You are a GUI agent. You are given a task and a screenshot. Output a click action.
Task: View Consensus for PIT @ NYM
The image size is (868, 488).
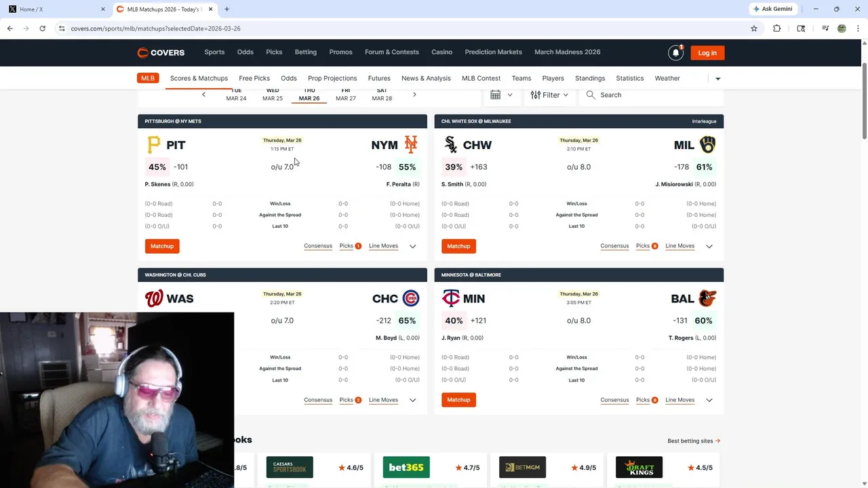coord(318,246)
